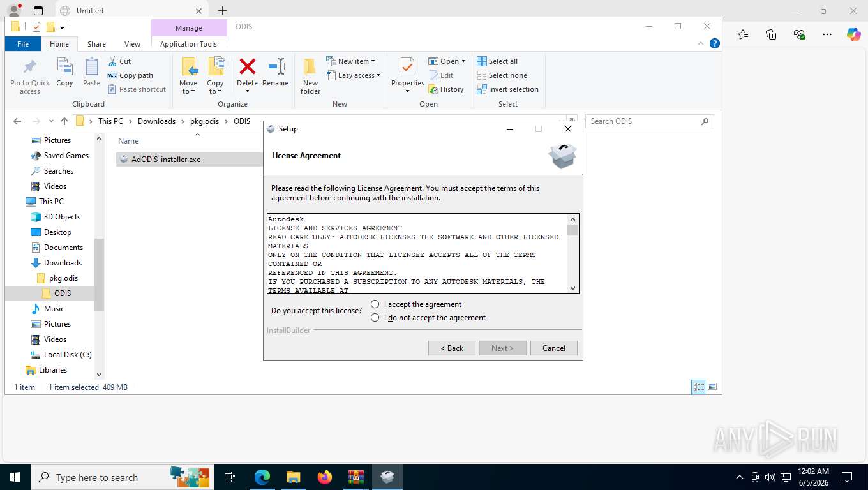The width and height of the screenshot is (868, 490).
Task: Click the Properties icon
Action: [x=407, y=67]
